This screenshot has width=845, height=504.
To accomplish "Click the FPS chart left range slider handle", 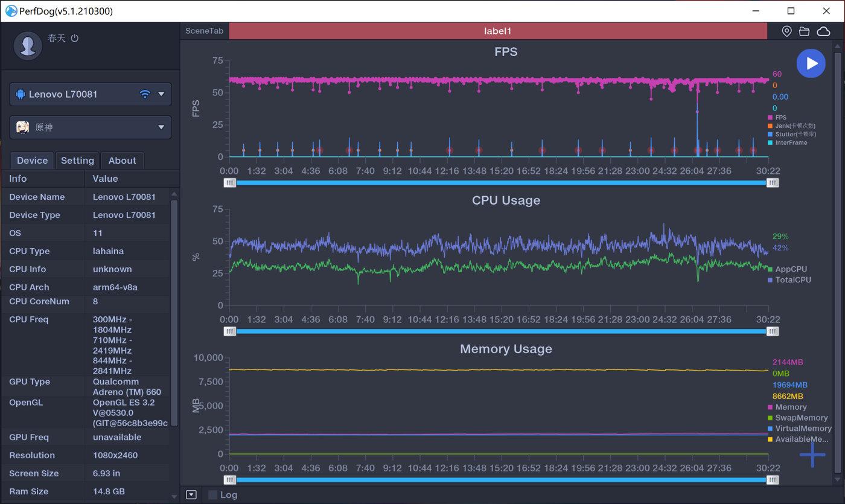I will click(x=230, y=183).
